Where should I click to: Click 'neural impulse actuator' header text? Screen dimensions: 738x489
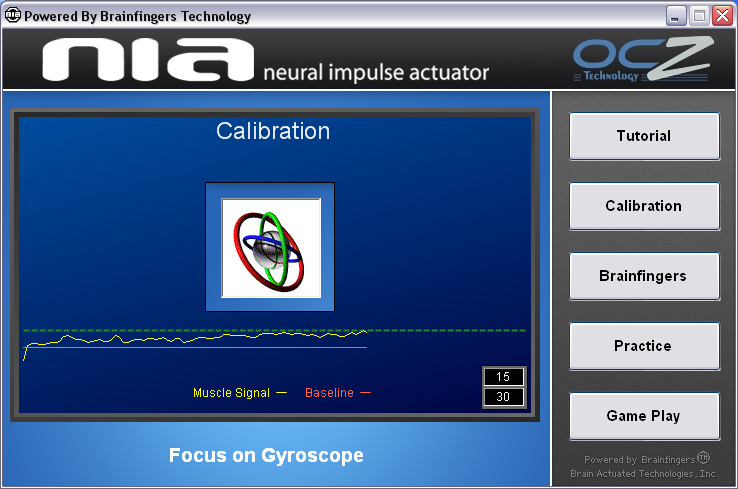[x=376, y=72]
